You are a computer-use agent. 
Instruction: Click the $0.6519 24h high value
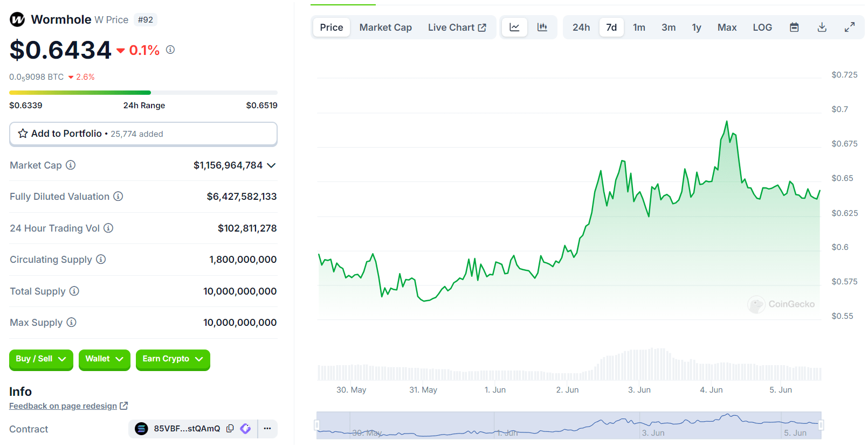coord(262,106)
